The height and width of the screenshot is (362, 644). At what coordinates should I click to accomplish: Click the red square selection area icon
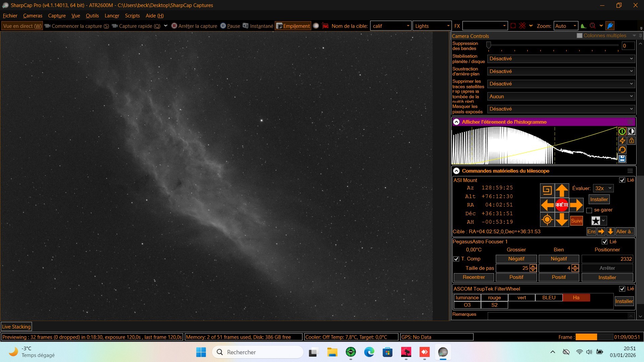[513, 26]
